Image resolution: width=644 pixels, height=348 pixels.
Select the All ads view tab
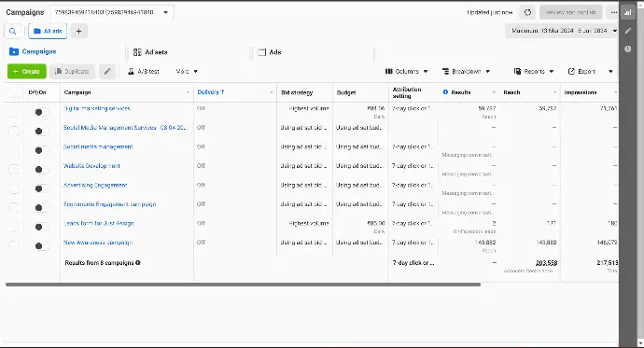coord(48,31)
